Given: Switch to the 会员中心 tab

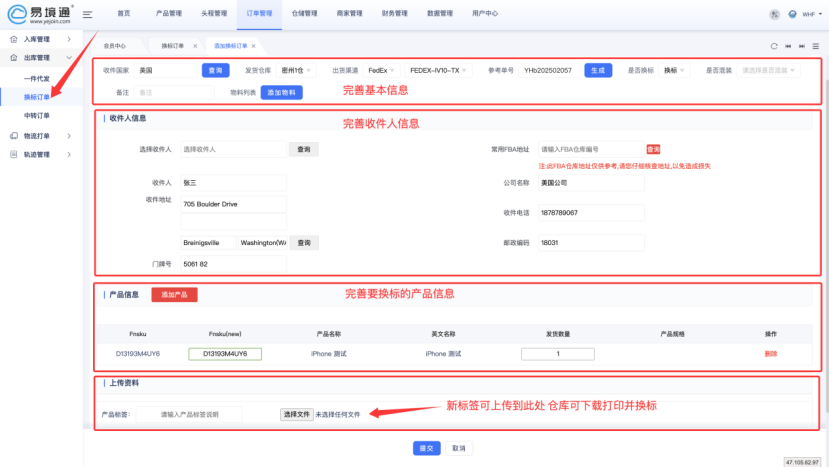Looking at the screenshot, I should coord(115,46).
